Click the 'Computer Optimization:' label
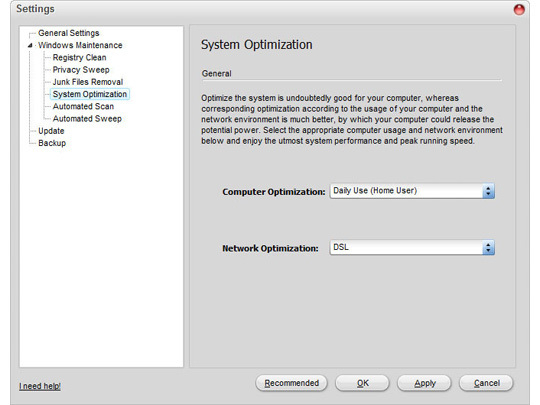 (274, 192)
